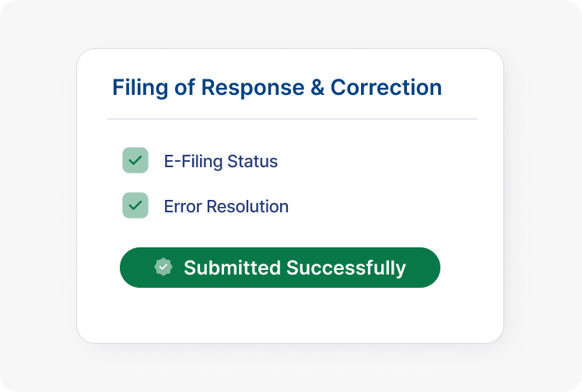The image size is (582, 392).
Task: Toggle the E-Filing Status checkbox
Action: (x=135, y=160)
